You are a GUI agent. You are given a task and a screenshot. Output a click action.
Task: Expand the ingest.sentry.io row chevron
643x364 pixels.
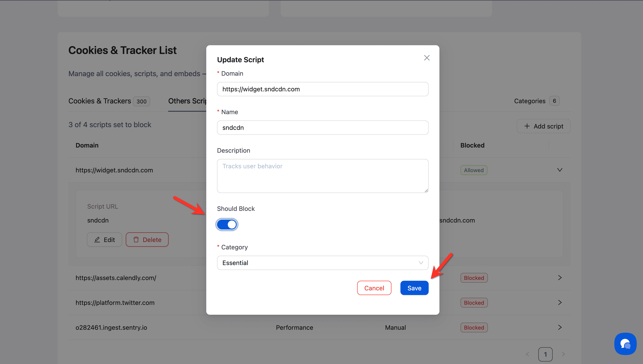[x=560, y=328]
